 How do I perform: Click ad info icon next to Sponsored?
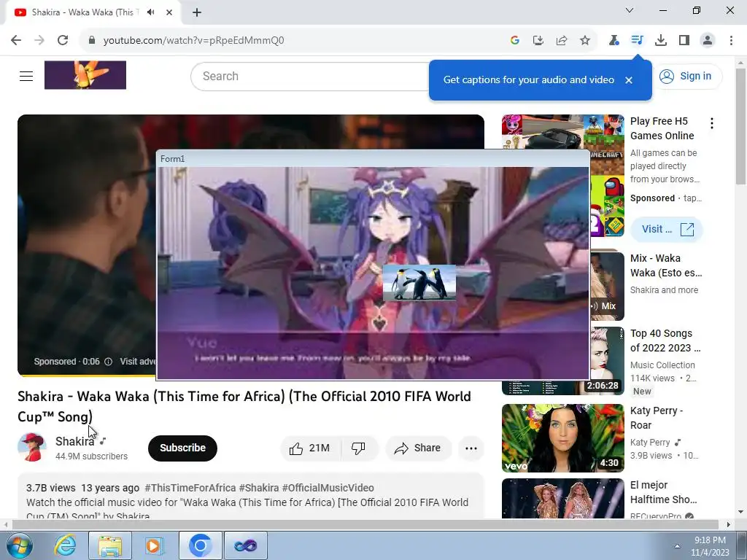(108, 362)
